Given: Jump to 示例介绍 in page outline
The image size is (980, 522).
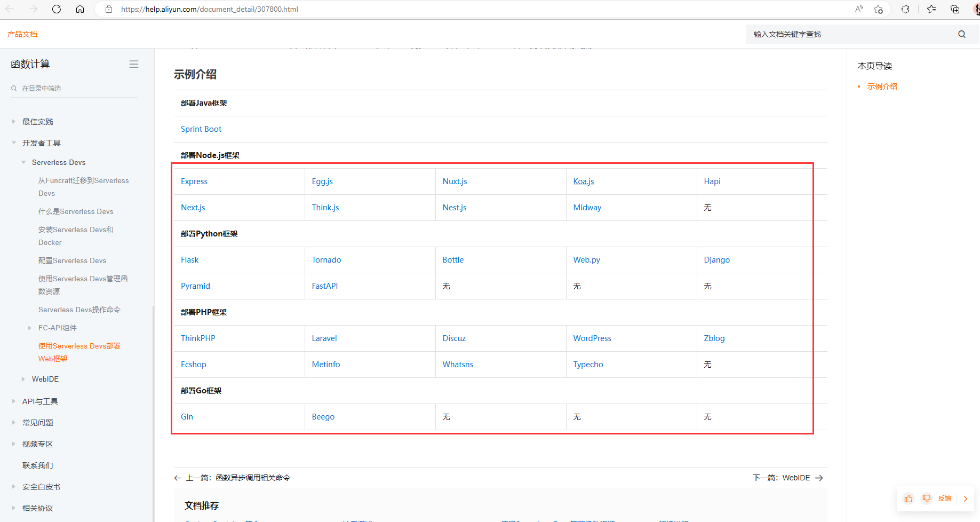Looking at the screenshot, I should click(x=882, y=86).
